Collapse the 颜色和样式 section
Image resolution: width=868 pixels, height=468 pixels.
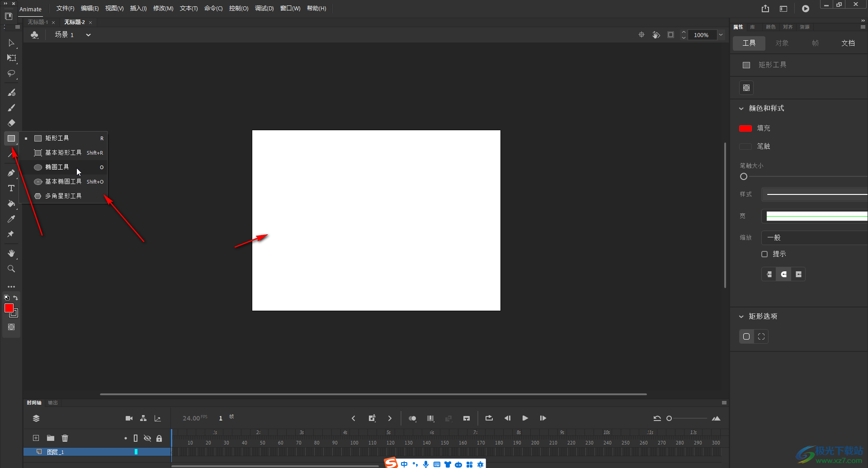point(741,109)
